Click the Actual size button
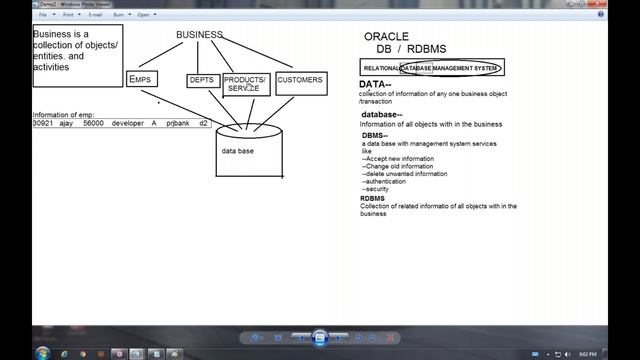The height and width of the screenshot is (360, 640). click(278, 338)
